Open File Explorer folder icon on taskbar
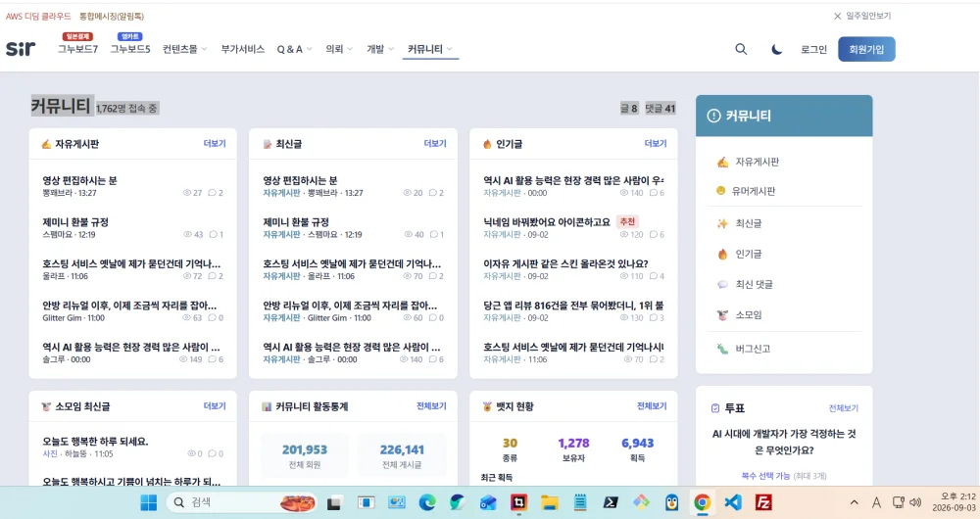This screenshot has width=980, height=519. click(550, 502)
